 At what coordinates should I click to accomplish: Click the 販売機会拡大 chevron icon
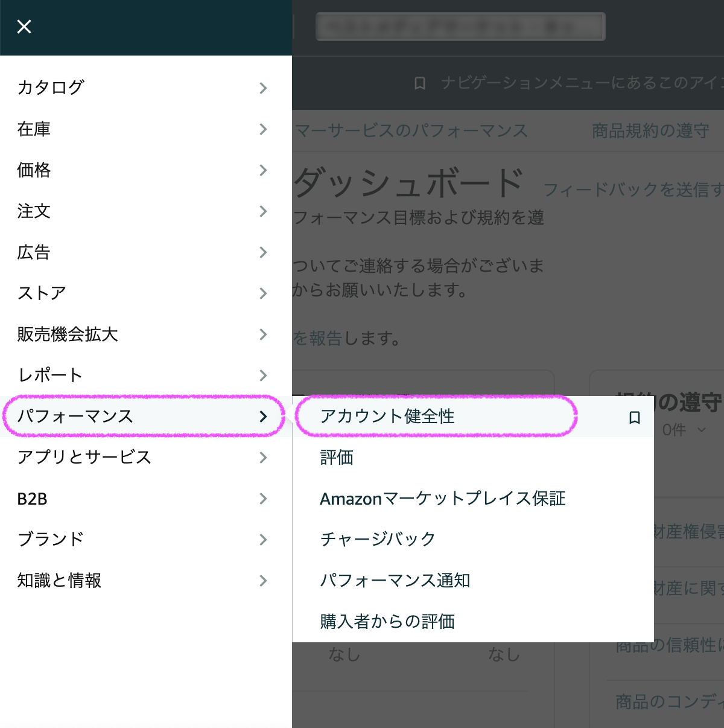[263, 334]
